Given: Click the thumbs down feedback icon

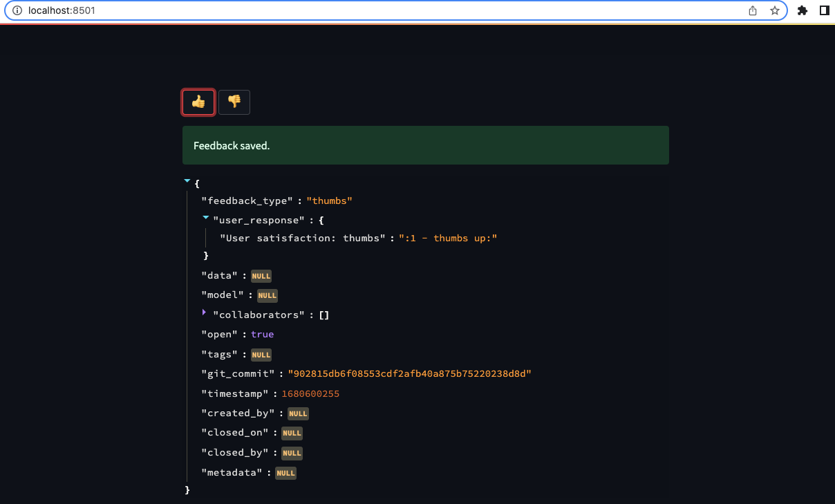Looking at the screenshot, I should pos(234,102).
